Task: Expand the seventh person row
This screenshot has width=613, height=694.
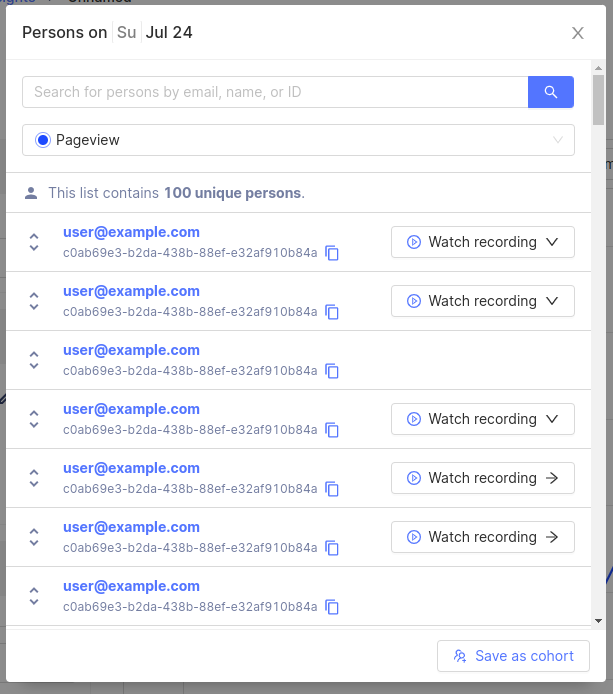Action: click(34, 596)
